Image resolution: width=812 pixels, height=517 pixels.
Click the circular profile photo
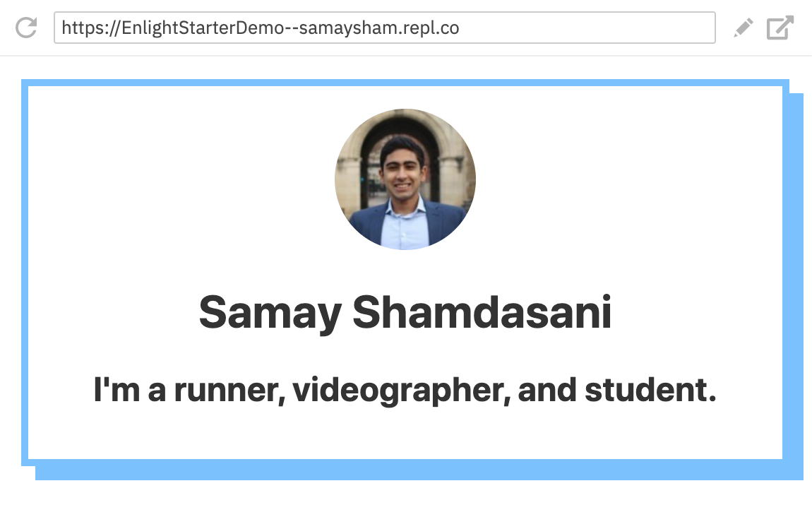405,179
